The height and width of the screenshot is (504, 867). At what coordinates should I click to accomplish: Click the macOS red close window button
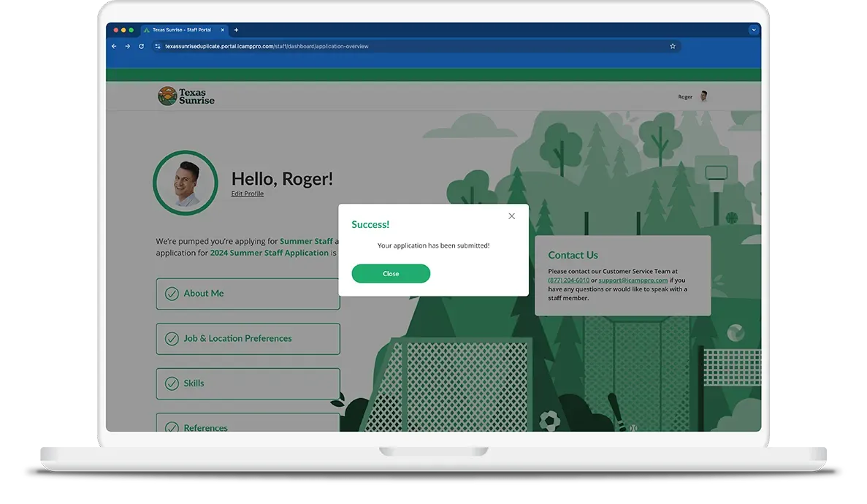tap(115, 30)
